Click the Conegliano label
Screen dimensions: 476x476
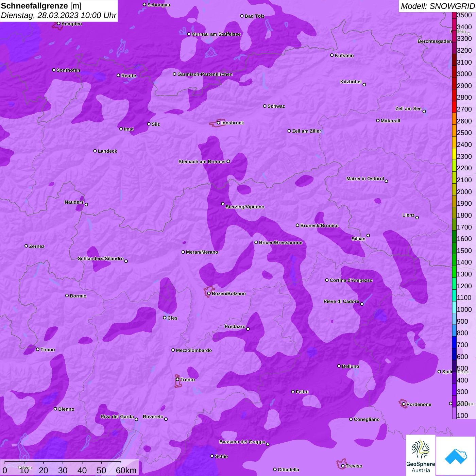click(x=367, y=419)
